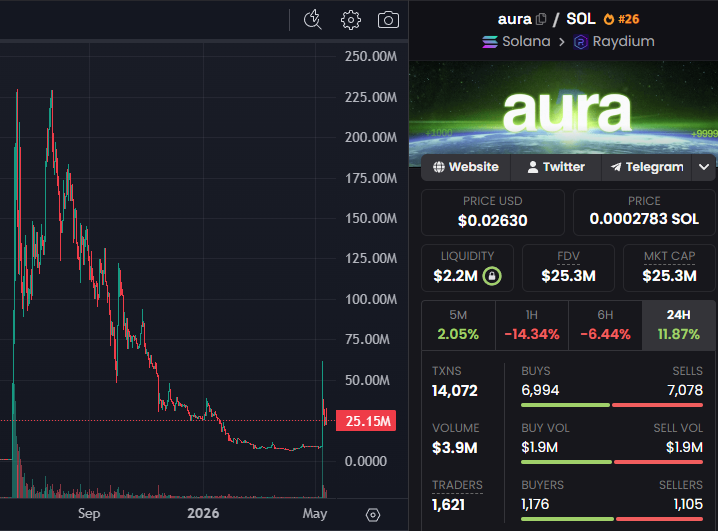Viewport: 718px width, 531px height.
Task: Click the buyers versus sellers ratio bar
Action: tap(612, 519)
